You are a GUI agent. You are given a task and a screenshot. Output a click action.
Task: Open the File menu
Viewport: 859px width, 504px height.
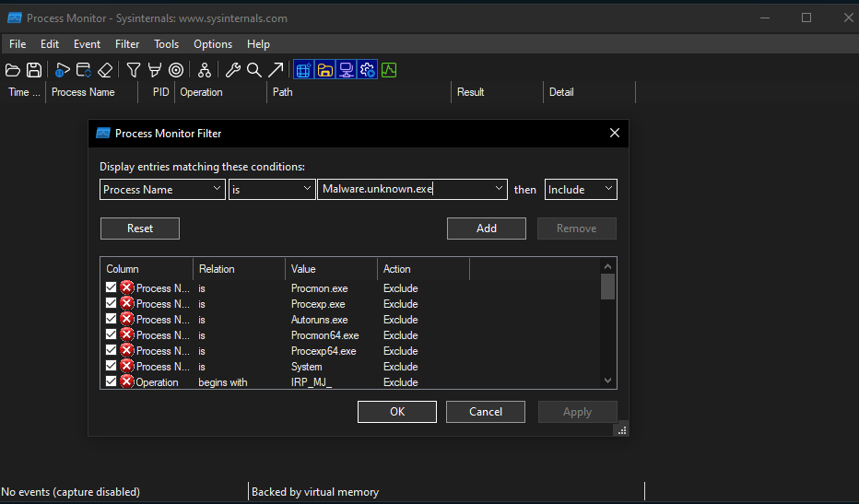[18, 44]
